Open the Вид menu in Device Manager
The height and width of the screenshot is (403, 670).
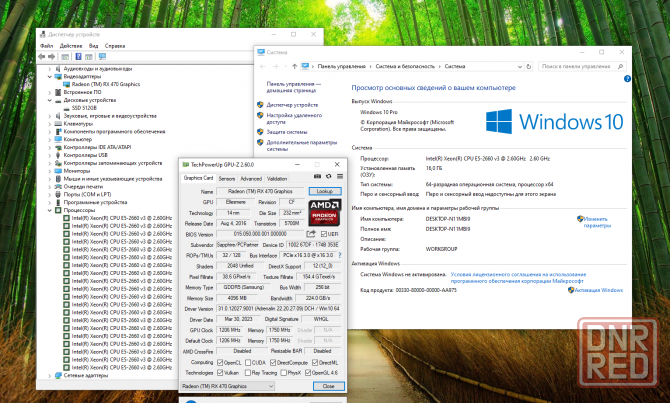point(93,46)
